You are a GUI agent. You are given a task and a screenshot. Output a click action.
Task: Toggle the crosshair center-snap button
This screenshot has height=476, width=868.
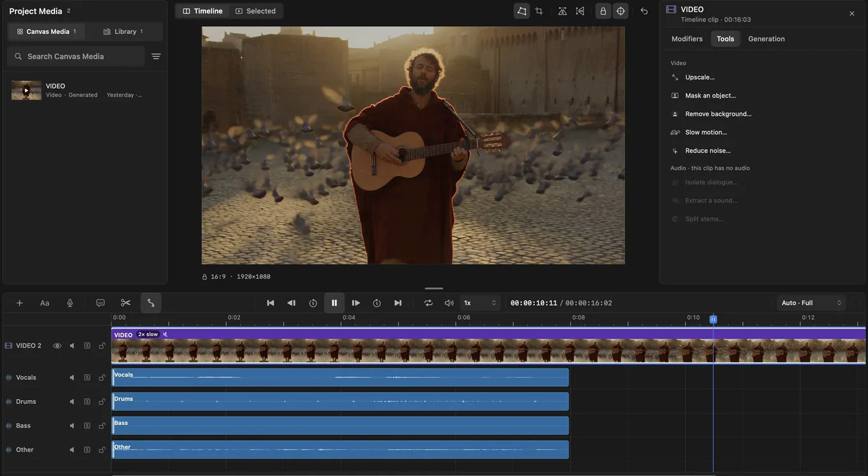[620, 11]
